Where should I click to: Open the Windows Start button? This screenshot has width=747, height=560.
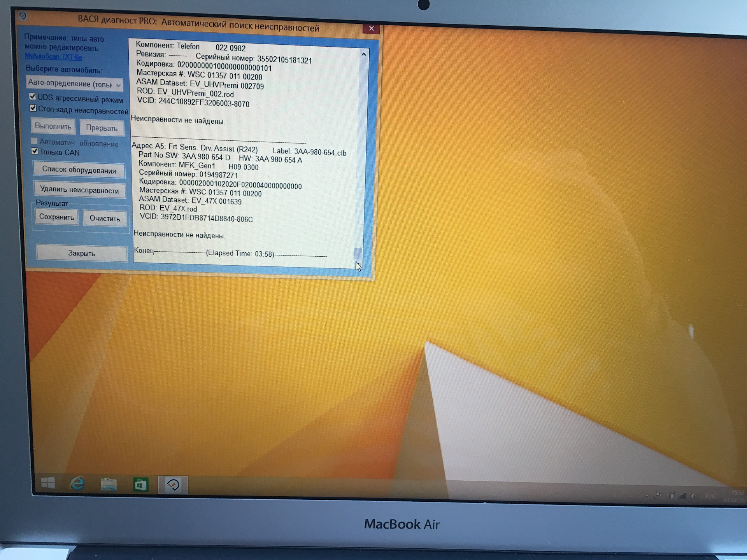[48, 483]
